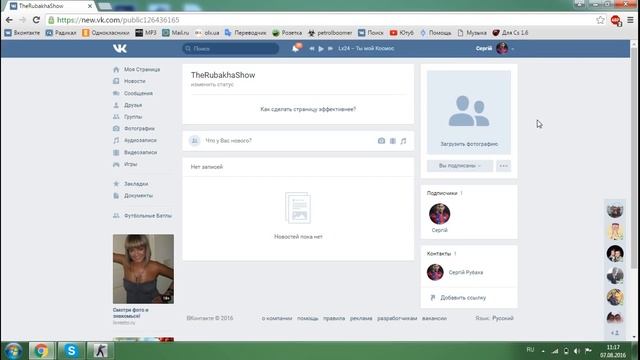
Task: Open the Вконтакте bookmark
Action: coord(22,33)
